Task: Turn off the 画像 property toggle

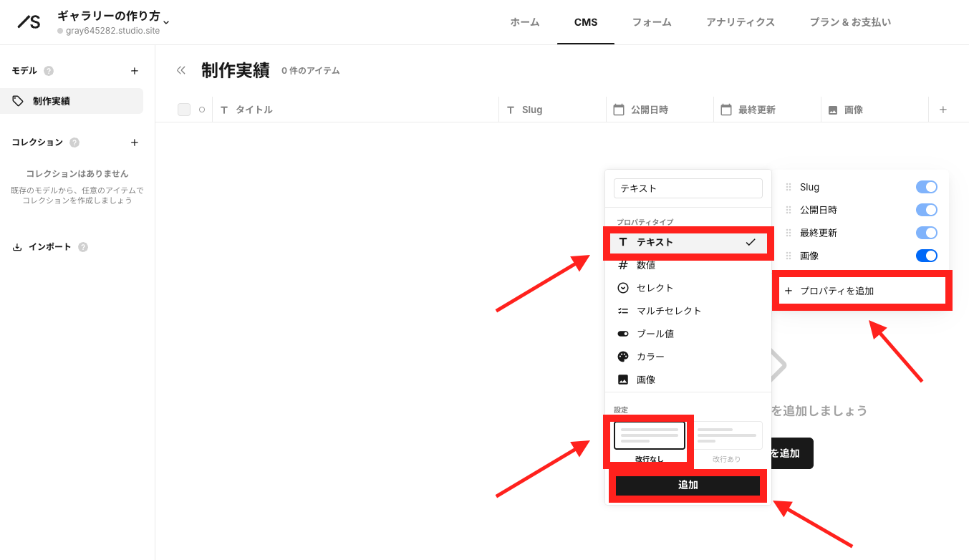Action: (926, 256)
